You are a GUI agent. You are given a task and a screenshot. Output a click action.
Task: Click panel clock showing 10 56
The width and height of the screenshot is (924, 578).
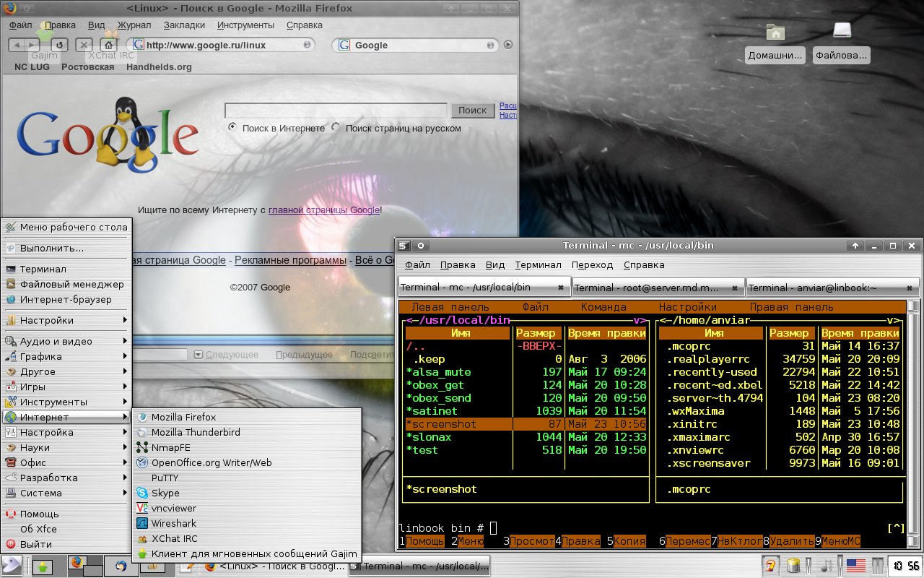(904, 566)
